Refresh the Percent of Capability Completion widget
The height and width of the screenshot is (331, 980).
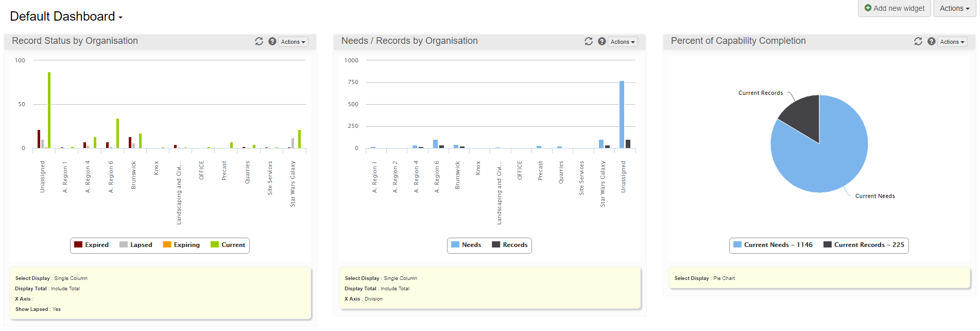click(918, 41)
